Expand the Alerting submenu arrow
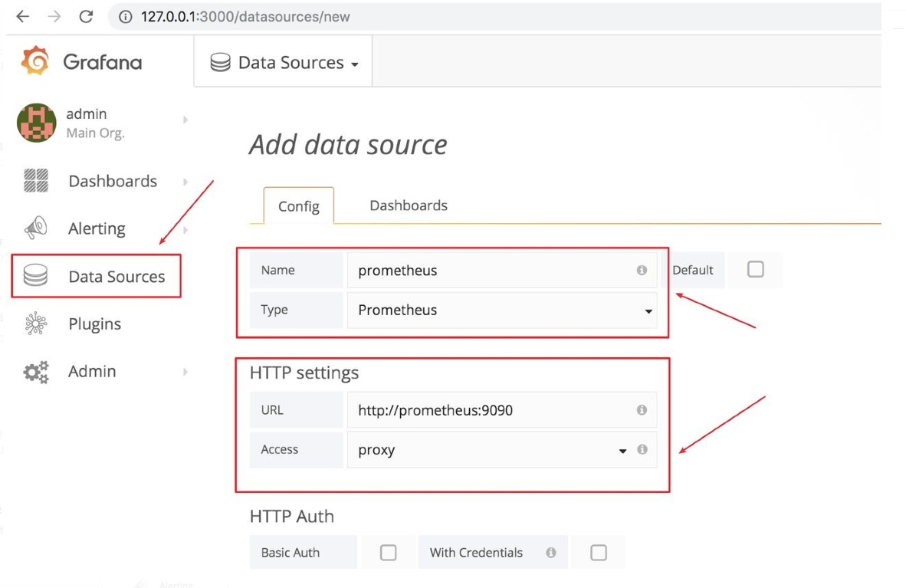Viewport: 906px width, 588px height. click(185, 229)
